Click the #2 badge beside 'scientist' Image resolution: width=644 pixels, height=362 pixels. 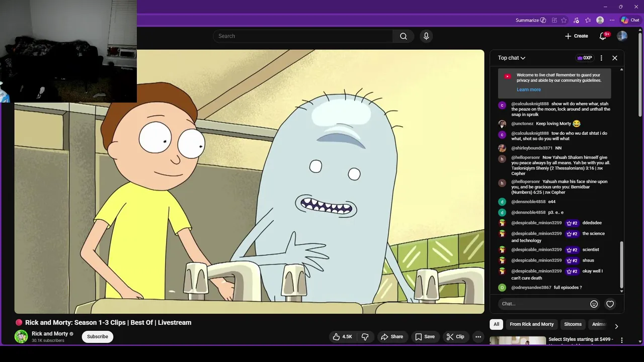(572, 250)
